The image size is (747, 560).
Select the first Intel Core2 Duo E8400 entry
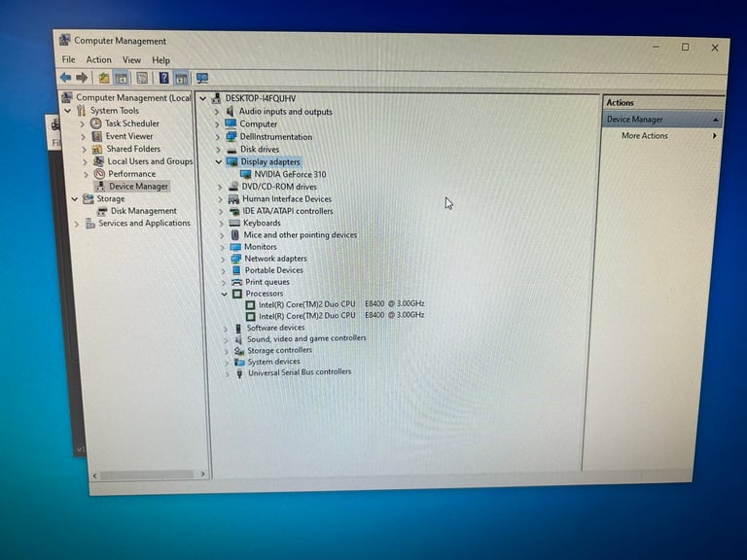coord(341,303)
